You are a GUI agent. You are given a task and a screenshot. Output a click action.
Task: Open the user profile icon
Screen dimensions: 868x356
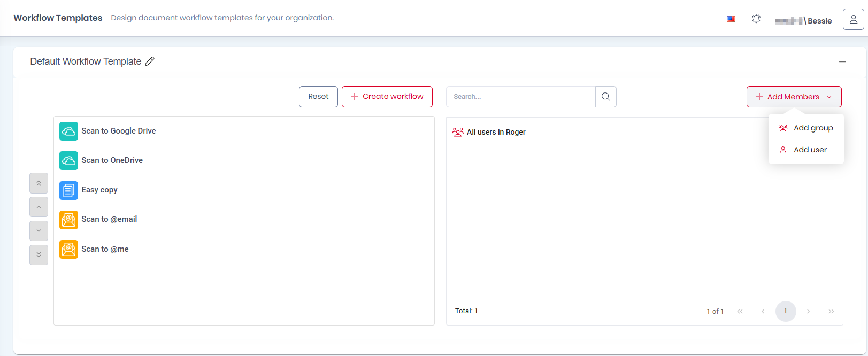(853, 19)
